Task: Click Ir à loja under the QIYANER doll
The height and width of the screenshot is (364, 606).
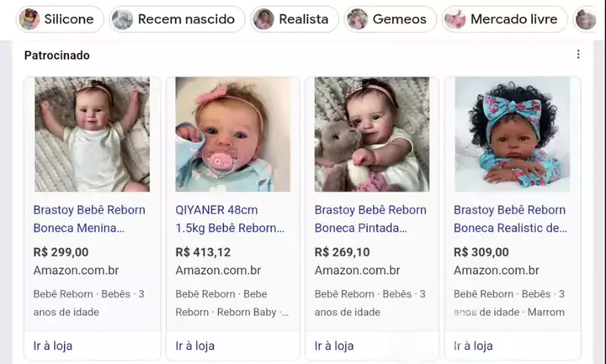Action: click(194, 346)
